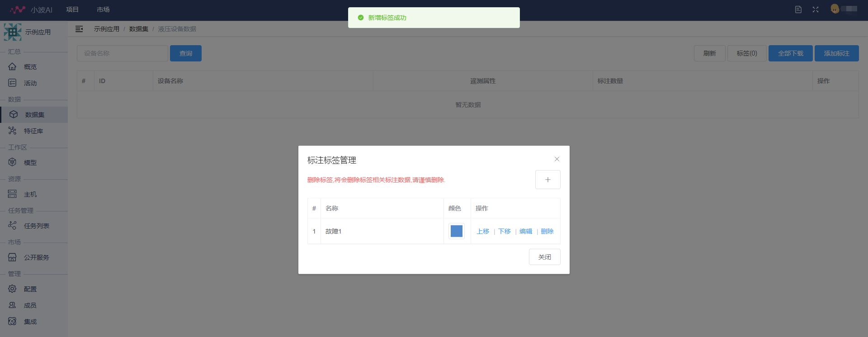Close the 标注标签管理 dialog with X
Viewport: 868px width, 337px height.
557,159
